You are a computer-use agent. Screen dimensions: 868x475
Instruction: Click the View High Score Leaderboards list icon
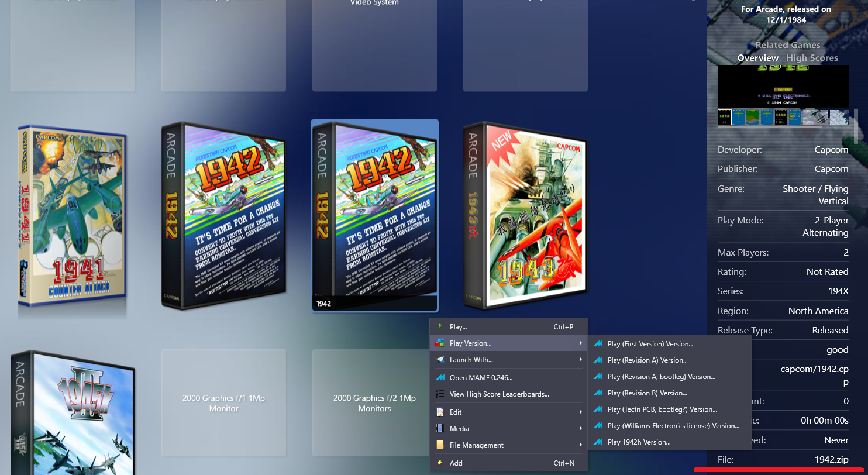pyautogui.click(x=440, y=394)
